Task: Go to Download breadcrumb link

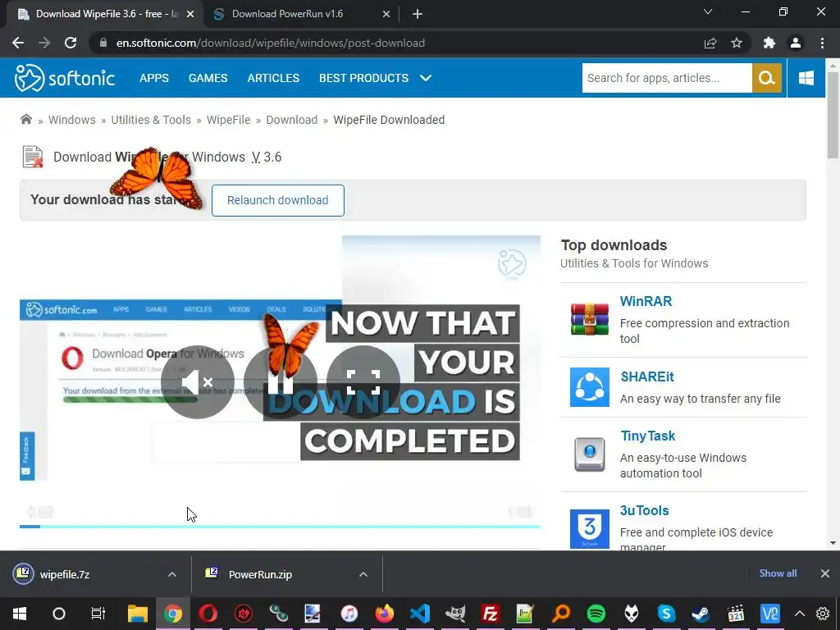Action: 291,120
